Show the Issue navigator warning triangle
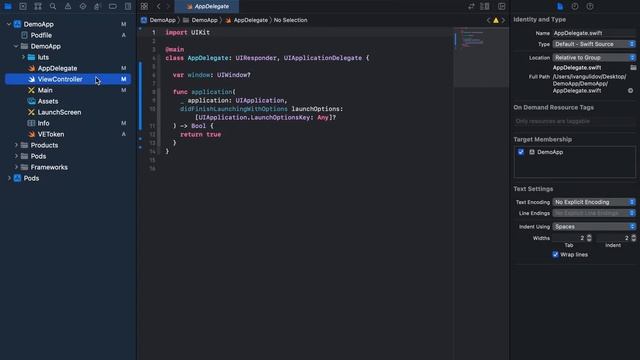 point(68,7)
